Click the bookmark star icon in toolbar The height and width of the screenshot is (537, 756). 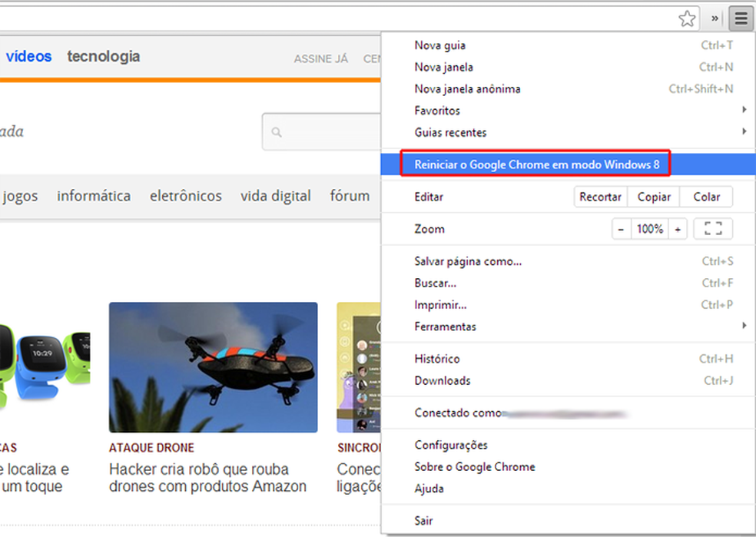tap(686, 18)
